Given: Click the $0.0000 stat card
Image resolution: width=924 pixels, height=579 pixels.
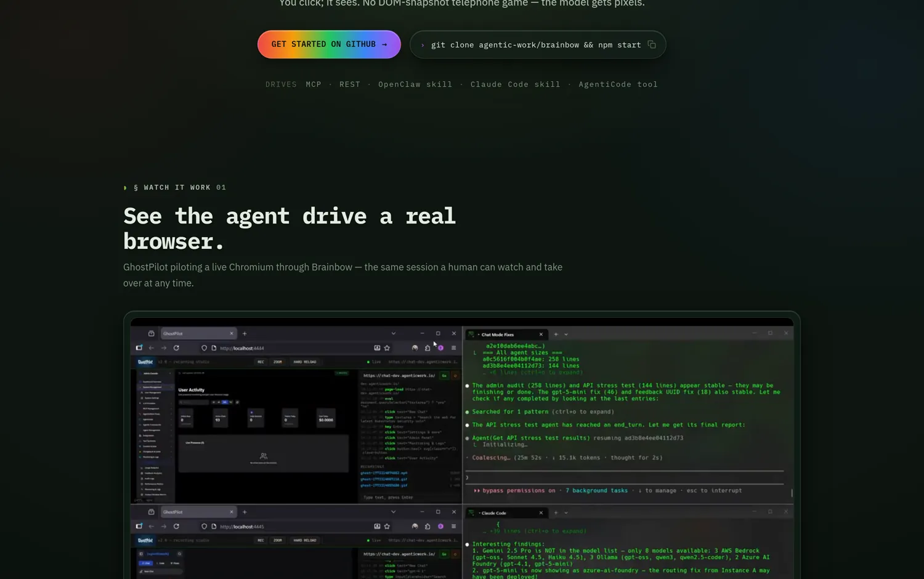Looking at the screenshot, I should 326,419.
